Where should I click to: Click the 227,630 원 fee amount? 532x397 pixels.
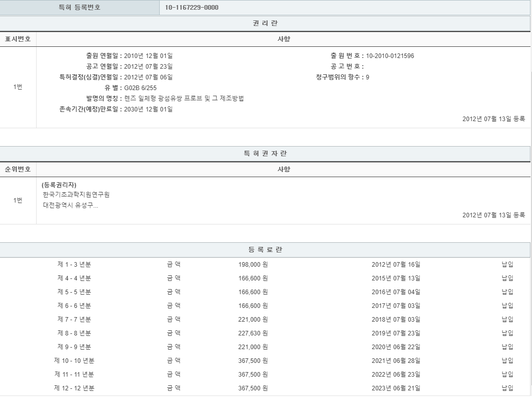pyautogui.click(x=253, y=333)
